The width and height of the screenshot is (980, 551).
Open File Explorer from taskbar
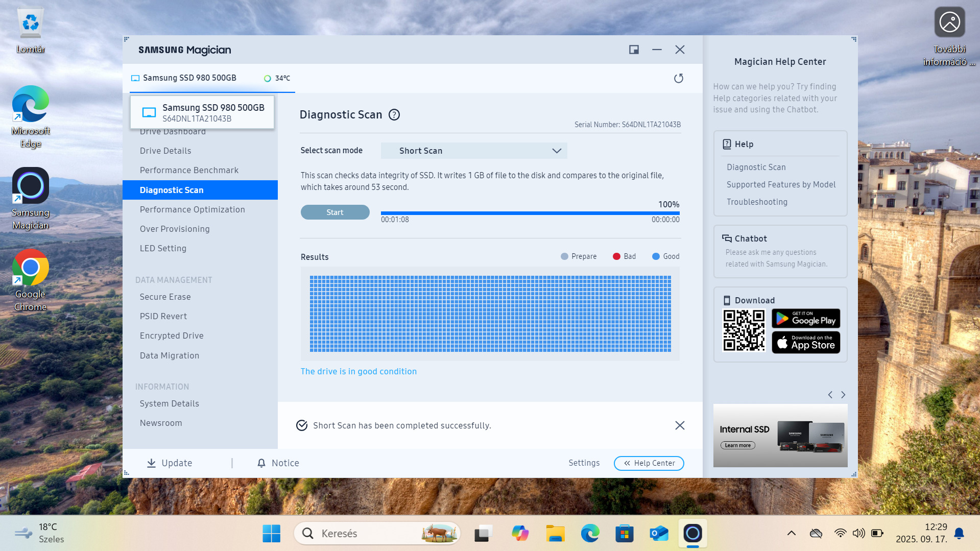click(x=555, y=534)
